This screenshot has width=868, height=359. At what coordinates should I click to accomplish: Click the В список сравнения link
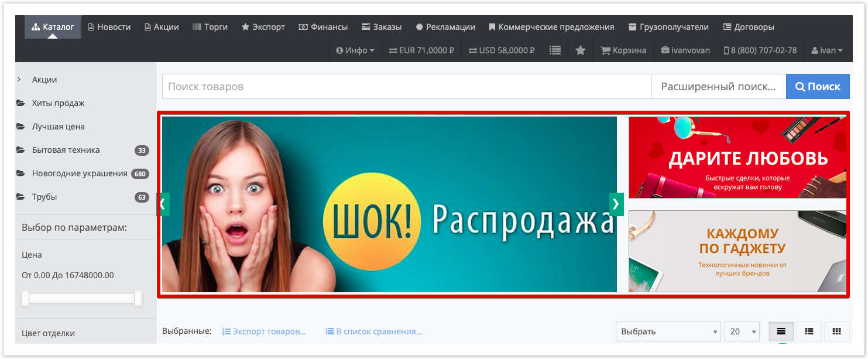(374, 331)
